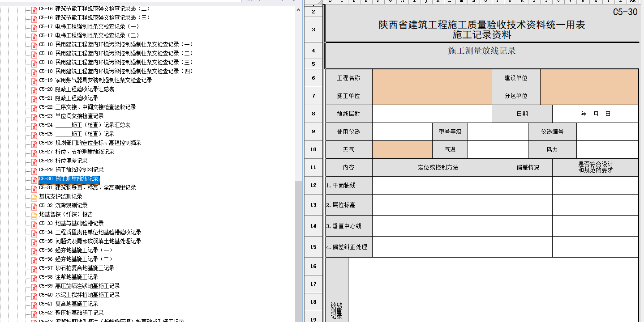Click the file icon for C5-23 单位间交接检查记录
The image size is (644, 322).
coord(34,117)
